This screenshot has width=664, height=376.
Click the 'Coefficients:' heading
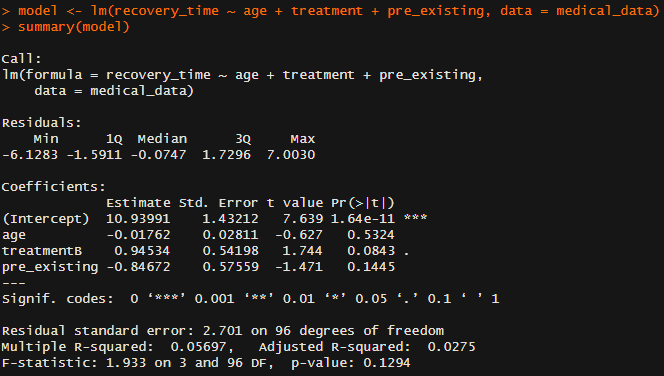pos(53,187)
